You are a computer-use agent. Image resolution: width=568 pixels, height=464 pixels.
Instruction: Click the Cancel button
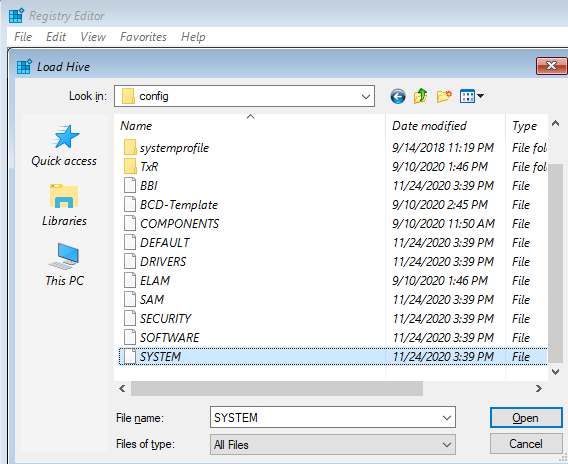click(x=526, y=444)
